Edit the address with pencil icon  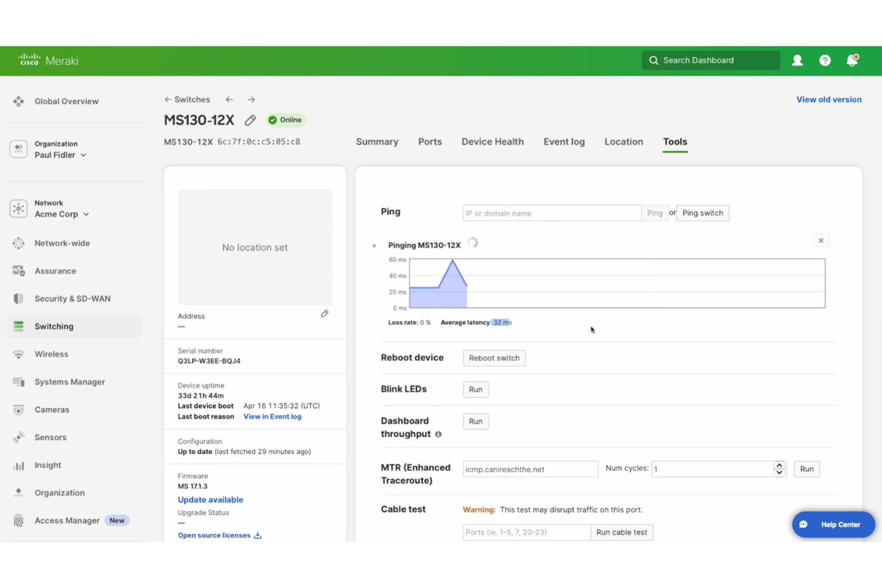[325, 313]
